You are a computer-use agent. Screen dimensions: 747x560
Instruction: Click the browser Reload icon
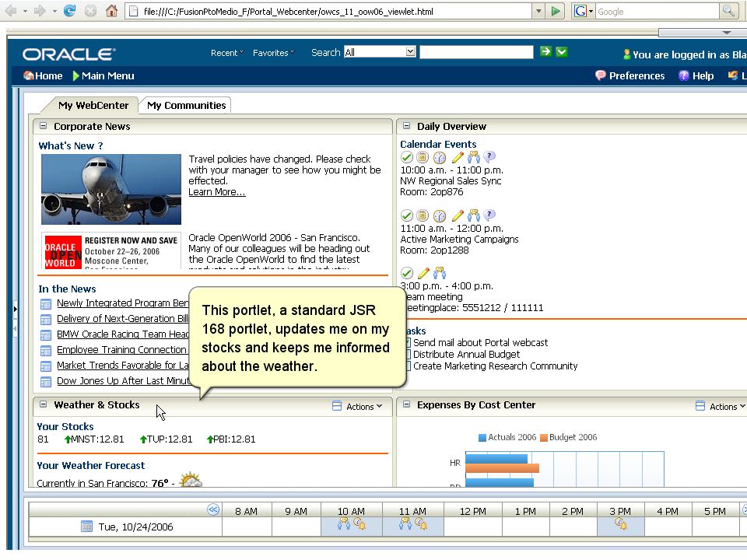coord(69,10)
